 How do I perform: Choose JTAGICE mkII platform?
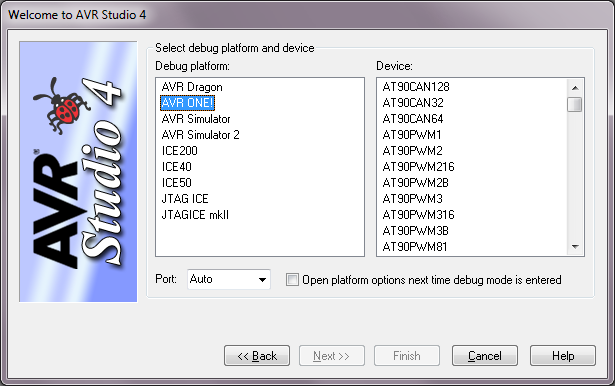[x=195, y=215]
